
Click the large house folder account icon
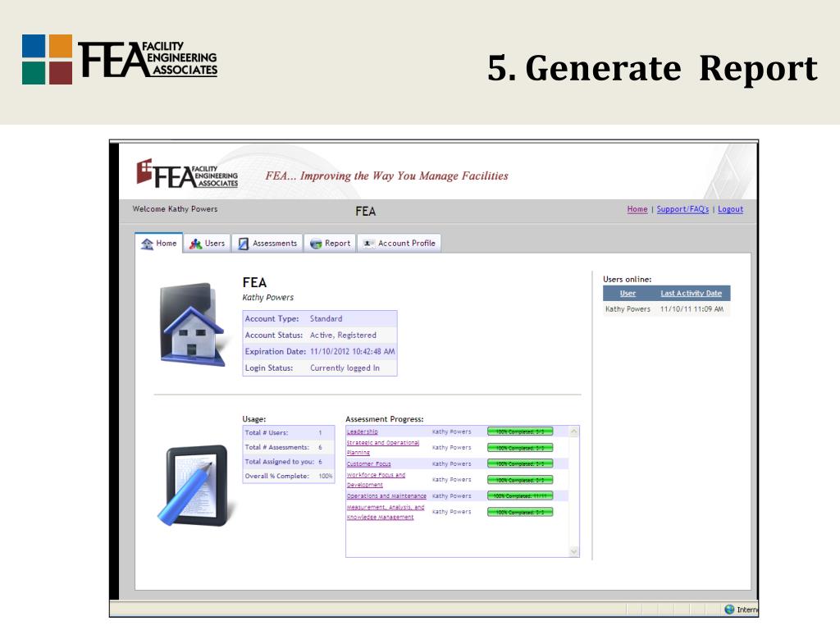pos(192,325)
